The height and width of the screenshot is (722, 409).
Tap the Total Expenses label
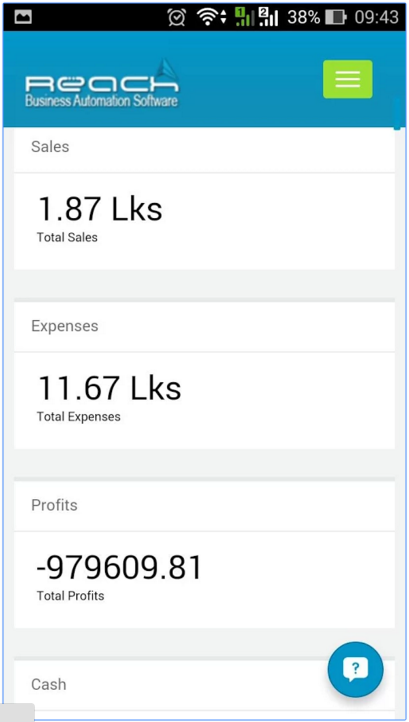point(79,417)
